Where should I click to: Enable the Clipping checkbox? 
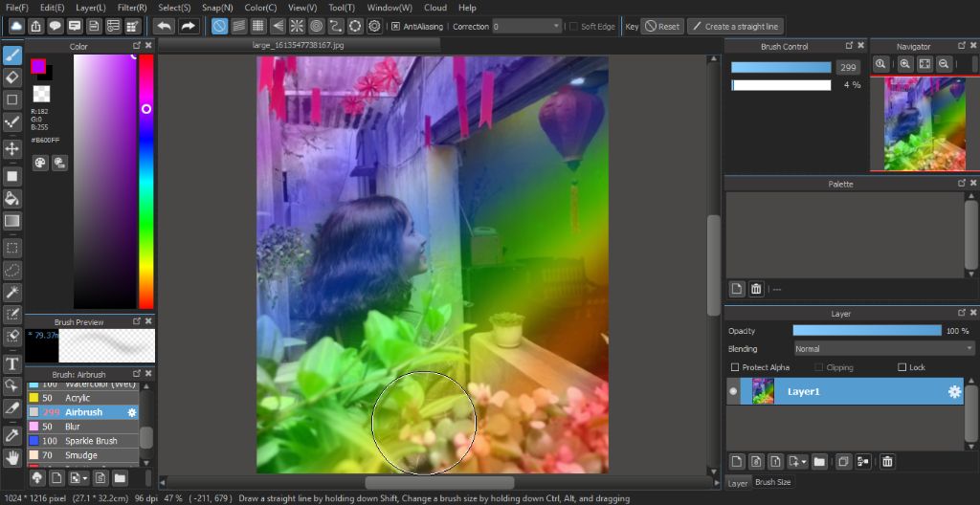pos(819,367)
